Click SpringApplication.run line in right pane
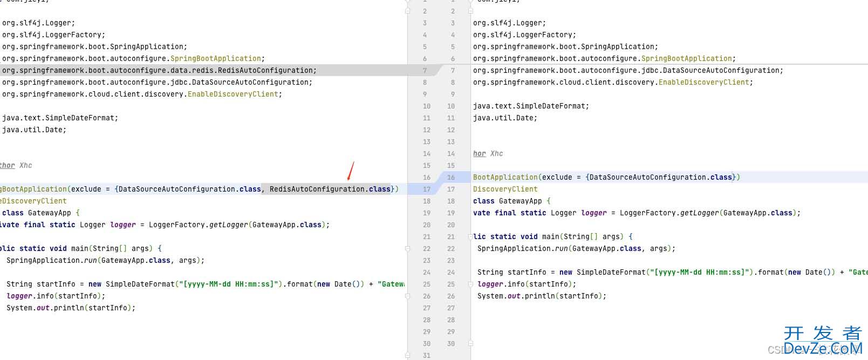868x360 pixels. [577, 248]
